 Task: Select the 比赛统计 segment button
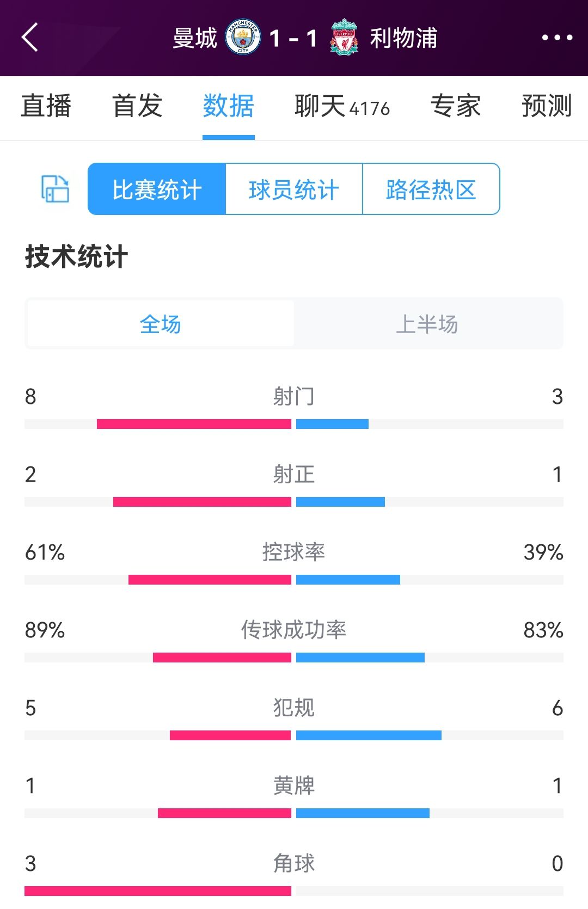(157, 189)
